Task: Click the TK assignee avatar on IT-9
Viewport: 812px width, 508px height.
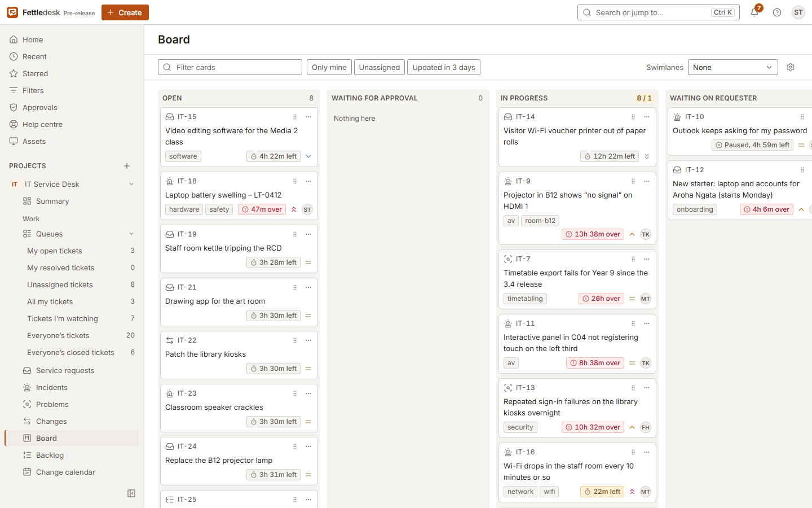Action: 646,234
